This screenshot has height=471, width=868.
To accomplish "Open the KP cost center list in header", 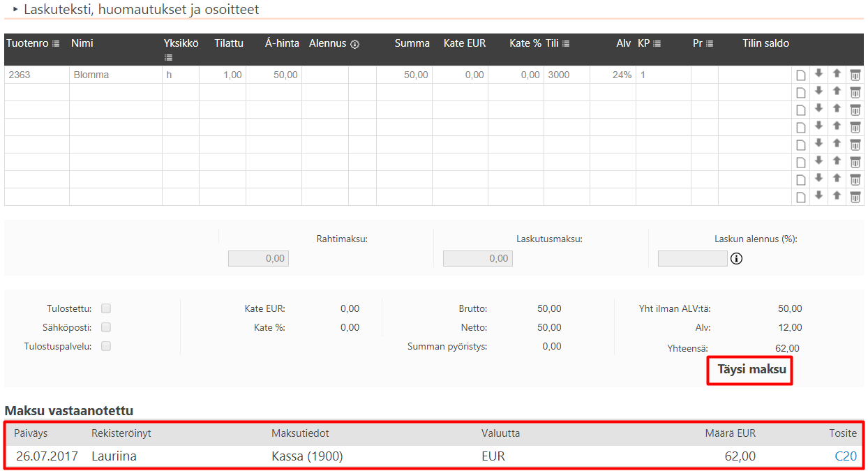I will click(657, 44).
